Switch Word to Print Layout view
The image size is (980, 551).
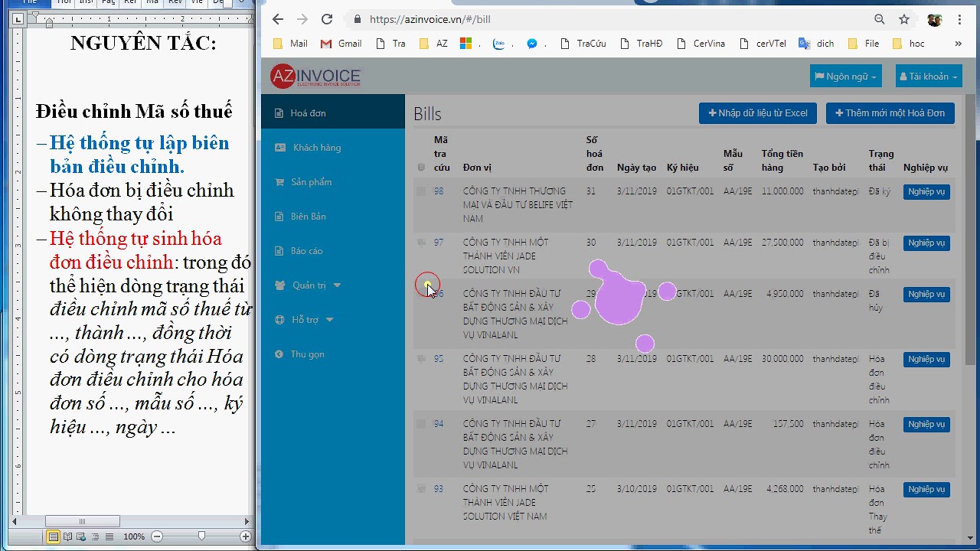pos(54,536)
